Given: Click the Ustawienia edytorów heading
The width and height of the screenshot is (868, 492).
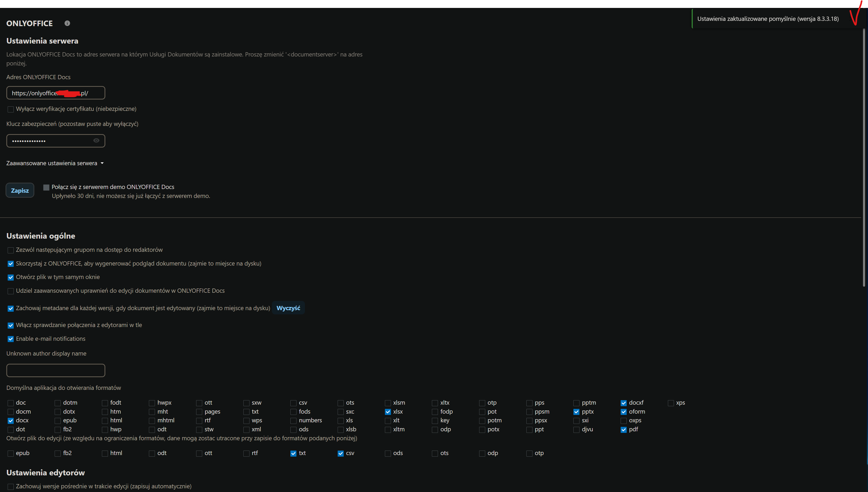Looking at the screenshot, I should [x=46, y=473].
